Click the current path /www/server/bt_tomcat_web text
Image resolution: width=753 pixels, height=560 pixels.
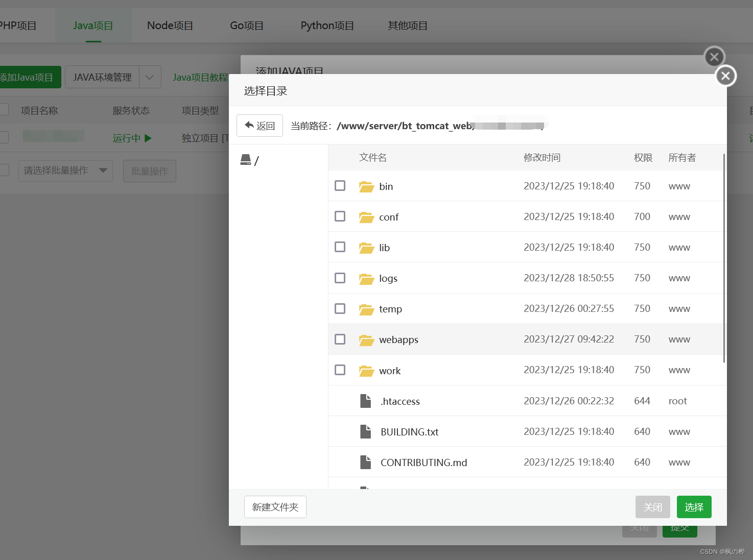pos(405,126)
